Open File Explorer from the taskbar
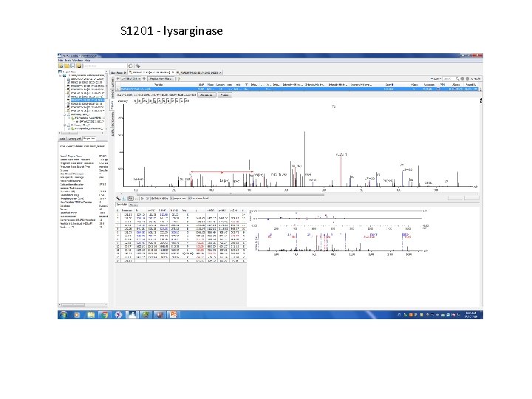 91,315
